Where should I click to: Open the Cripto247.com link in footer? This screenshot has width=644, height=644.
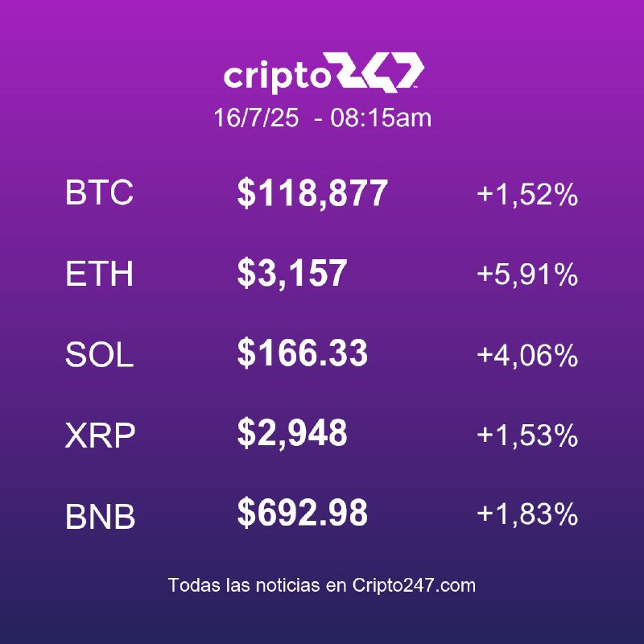(x=414, y=585)
